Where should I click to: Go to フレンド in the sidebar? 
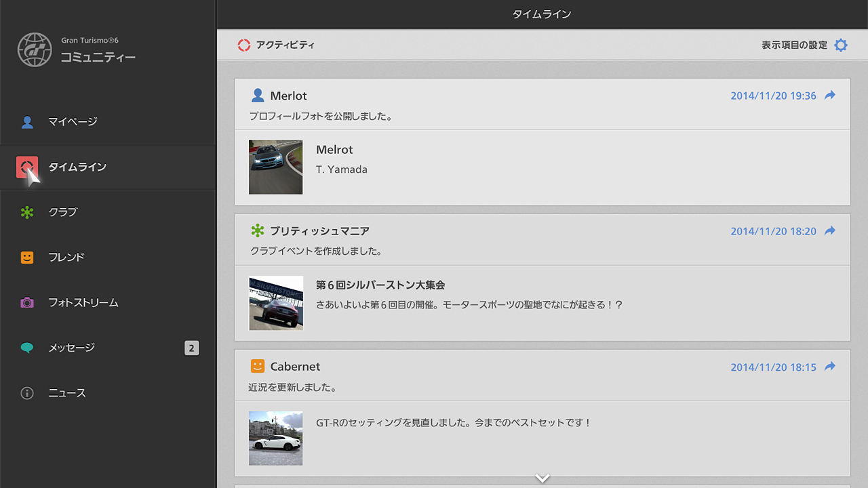pyautogui.click(x=66, y=258)
